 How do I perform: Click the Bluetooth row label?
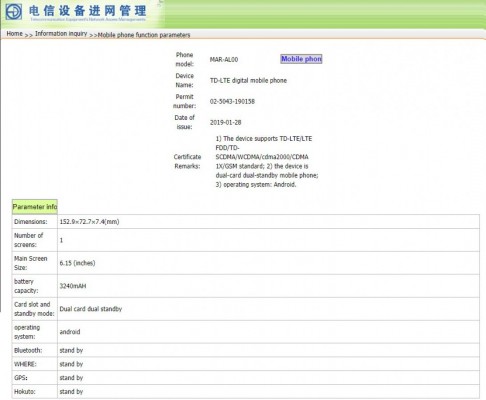(x=28, y=350)
